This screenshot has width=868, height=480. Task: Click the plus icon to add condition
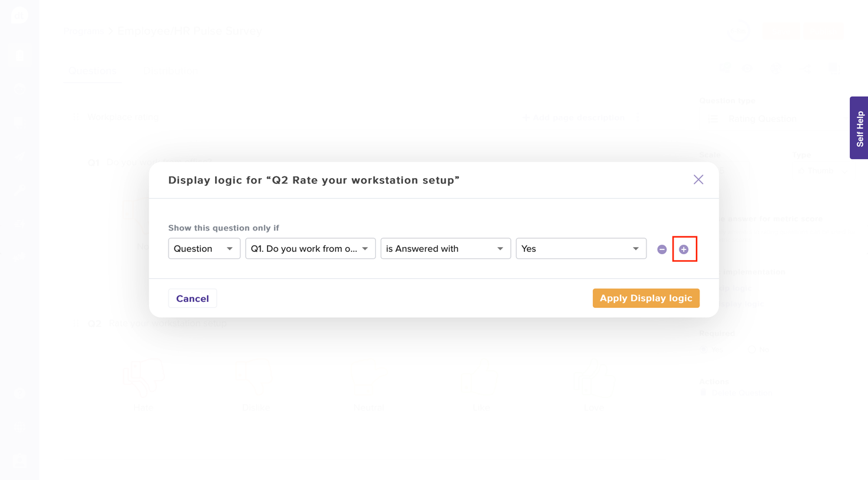click(x=684, y=249)
